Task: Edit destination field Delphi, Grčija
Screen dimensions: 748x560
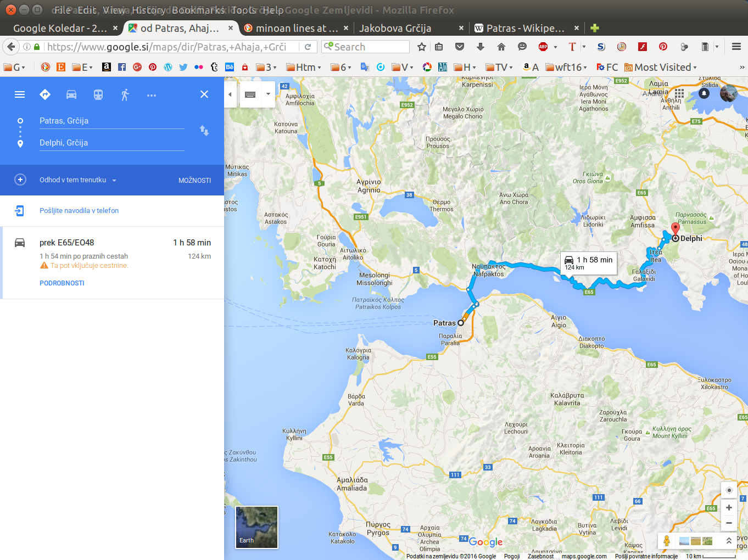Action: (111, 143)
